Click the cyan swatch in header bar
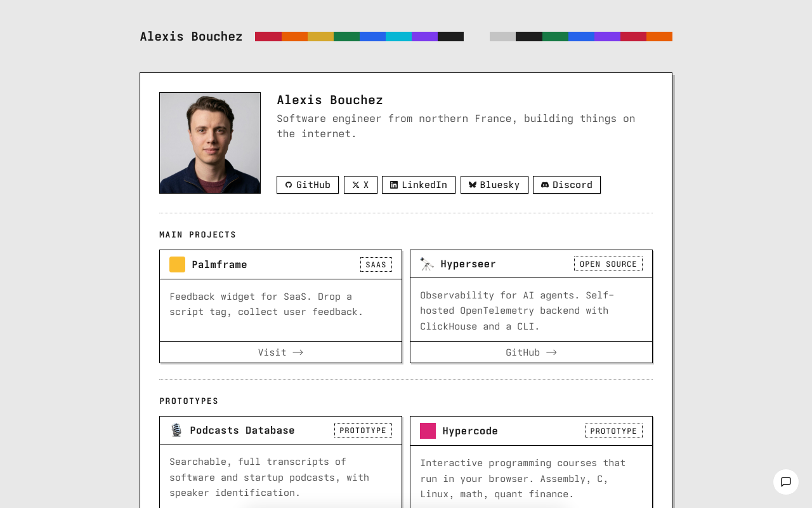 click(398, 37)
